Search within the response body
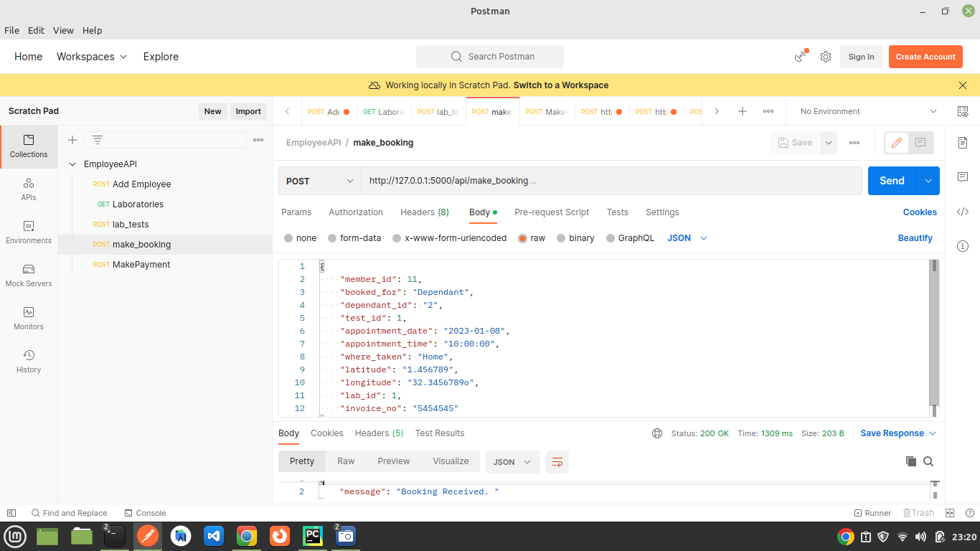 point(929,461)
